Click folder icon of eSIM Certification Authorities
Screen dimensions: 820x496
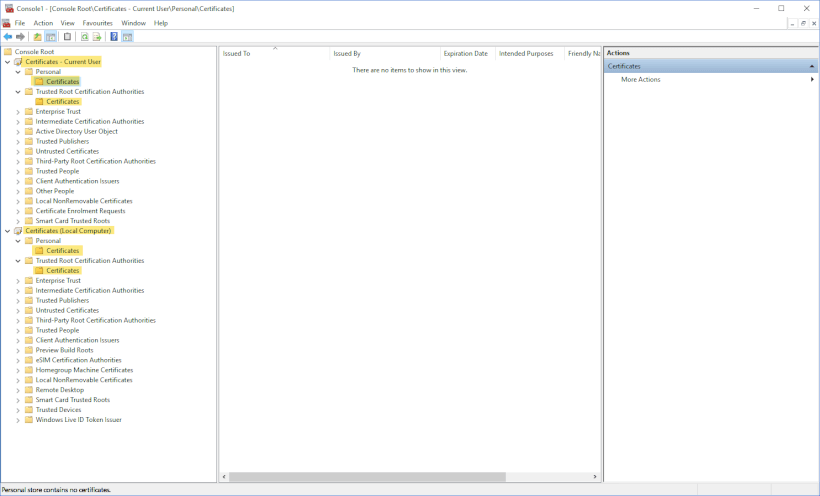click(x=29, y=360)
